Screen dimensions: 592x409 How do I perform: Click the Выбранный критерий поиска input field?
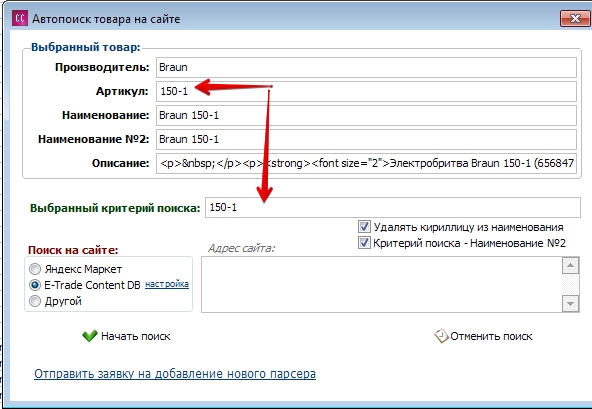click(393, 207)
